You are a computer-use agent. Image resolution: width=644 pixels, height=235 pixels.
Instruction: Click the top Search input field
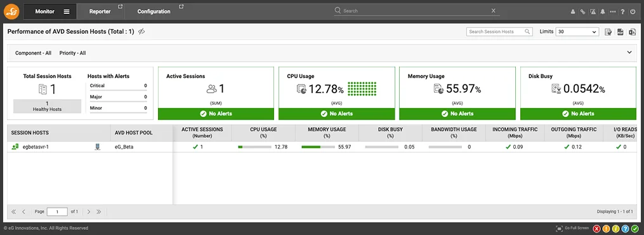[417, 11]
